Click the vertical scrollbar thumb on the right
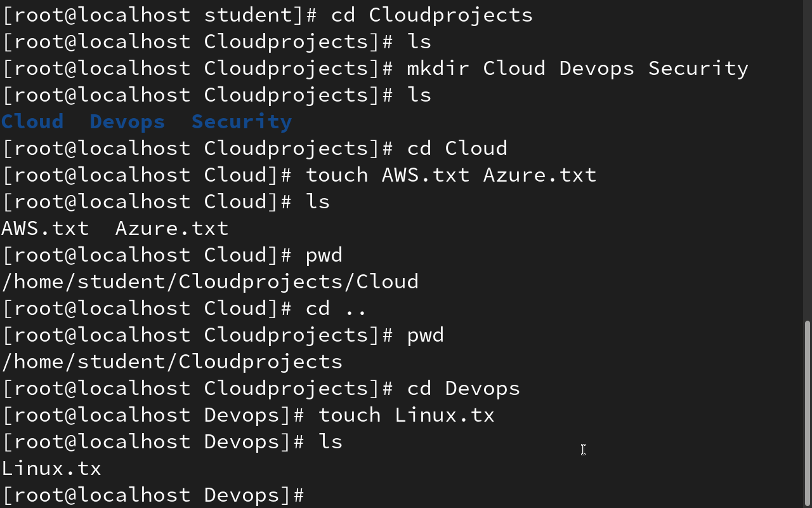The image size is (812, 508). [807, 413]
